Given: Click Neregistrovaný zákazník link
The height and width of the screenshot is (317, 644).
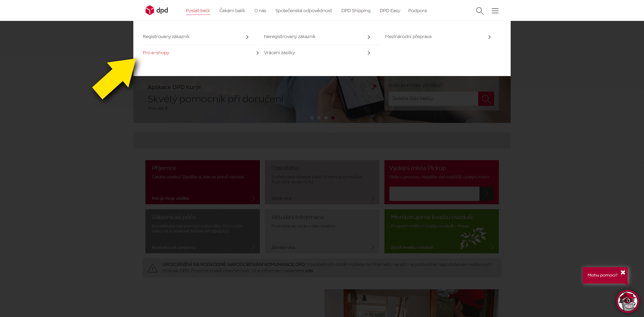Looking at the screenshot, I should pos(290,37).
